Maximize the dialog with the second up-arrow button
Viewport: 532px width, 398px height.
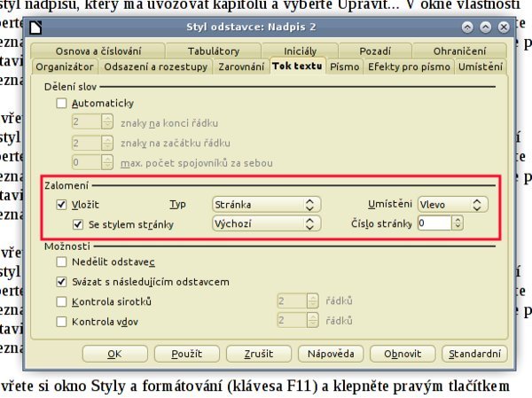tap(486, 27)
